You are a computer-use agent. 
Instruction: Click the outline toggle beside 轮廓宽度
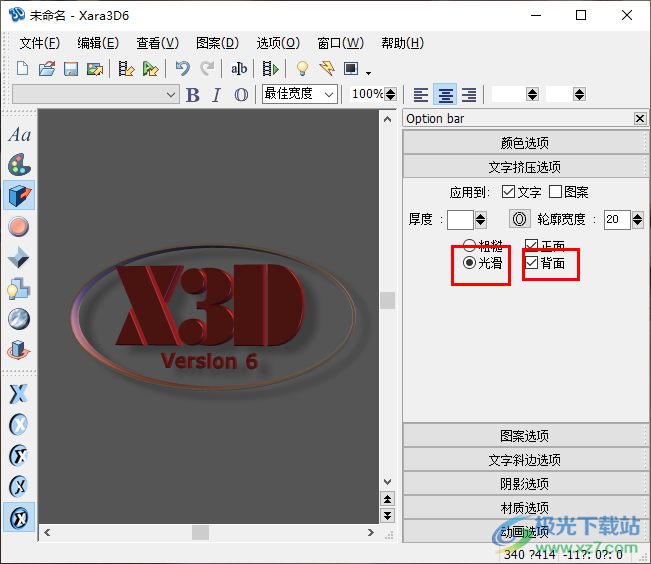pos(519,219)
